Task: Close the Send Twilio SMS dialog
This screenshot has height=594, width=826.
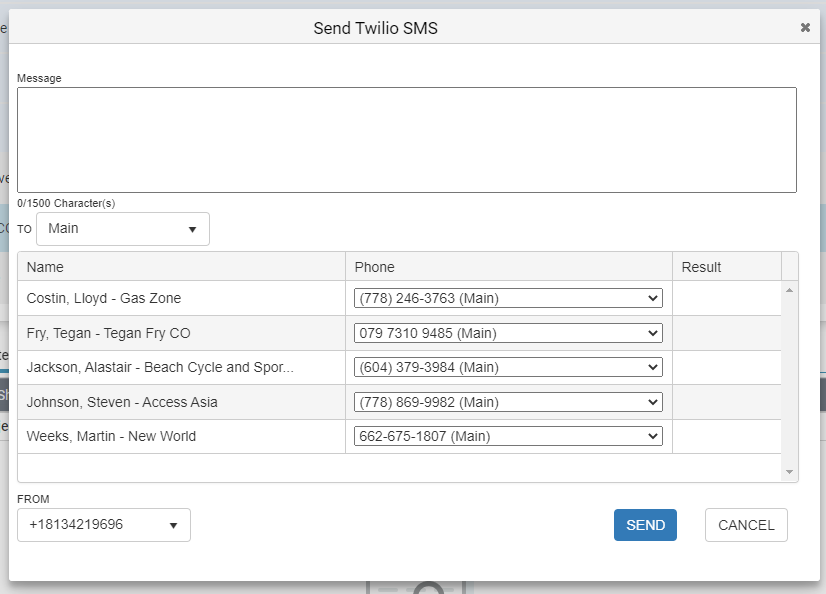Action: [x=805, y=27]
